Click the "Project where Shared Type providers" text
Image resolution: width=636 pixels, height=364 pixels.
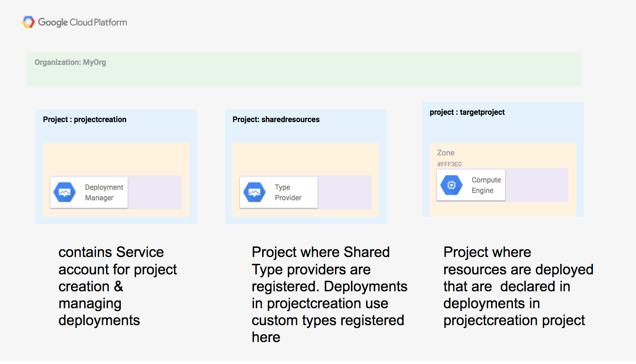329,294
